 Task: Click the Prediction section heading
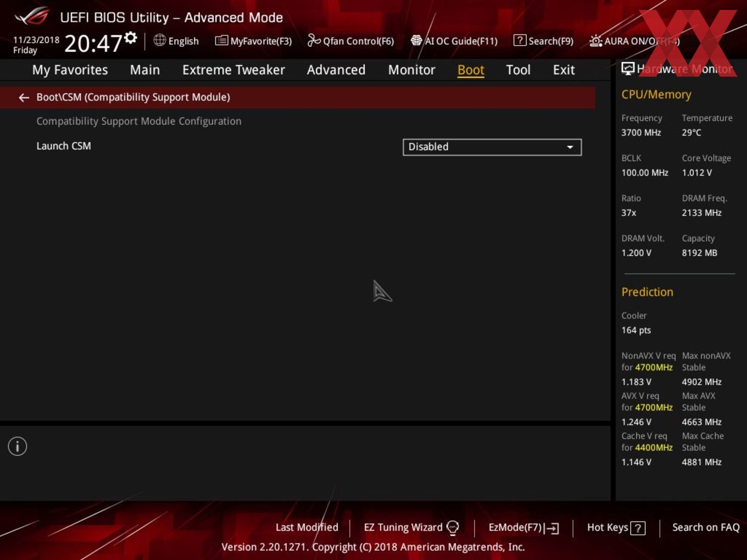(x=647, y=292)
